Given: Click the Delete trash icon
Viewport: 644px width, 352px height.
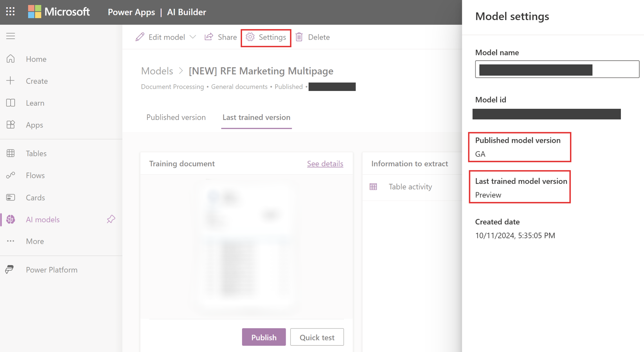Looking at the screenshot, I should tap(300, 37).
